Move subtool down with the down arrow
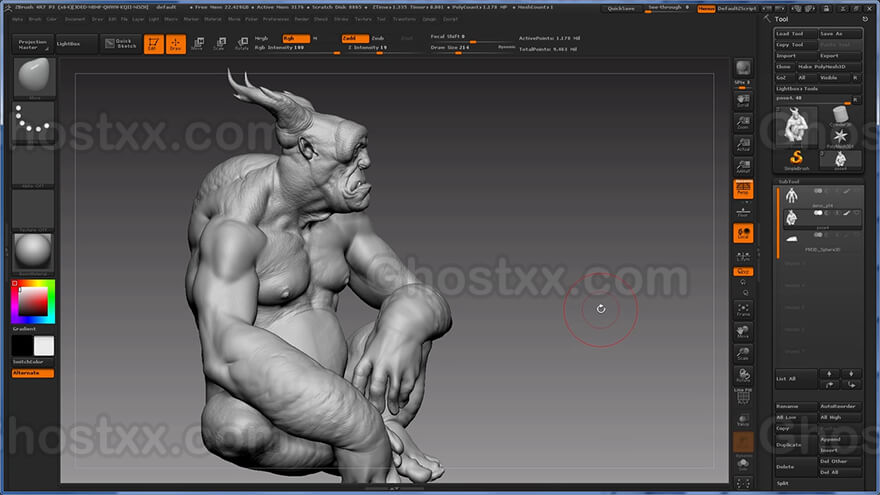Image resolution: width=880 pixels, height=495 pixels. click(x=851, y=374)
